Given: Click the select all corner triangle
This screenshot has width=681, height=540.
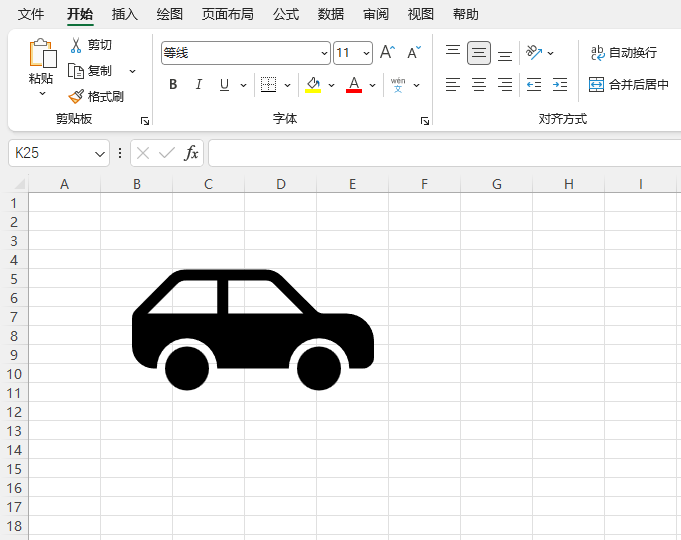Looking at the screenshot, I should tap(19, 184).
